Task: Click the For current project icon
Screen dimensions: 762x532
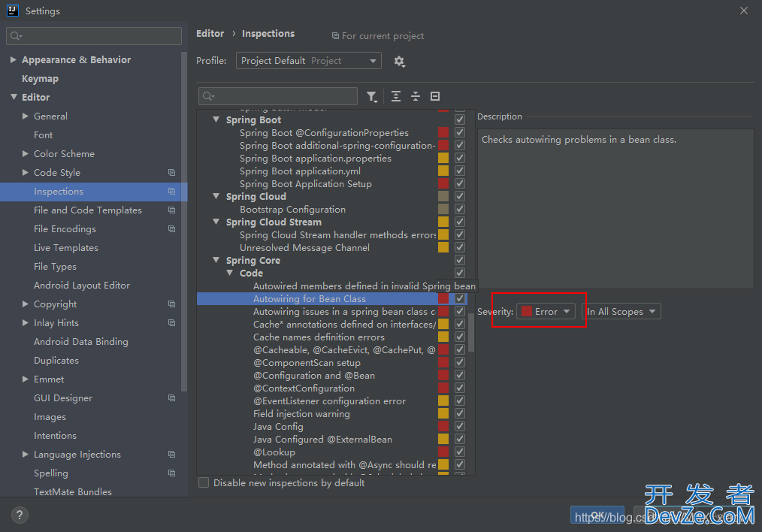Action: (x=335, y=36)
